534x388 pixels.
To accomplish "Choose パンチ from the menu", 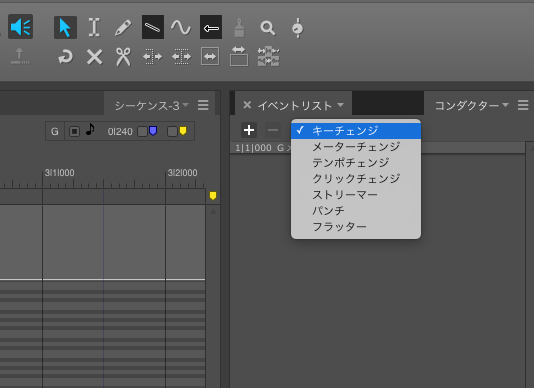I will [356, 211].
